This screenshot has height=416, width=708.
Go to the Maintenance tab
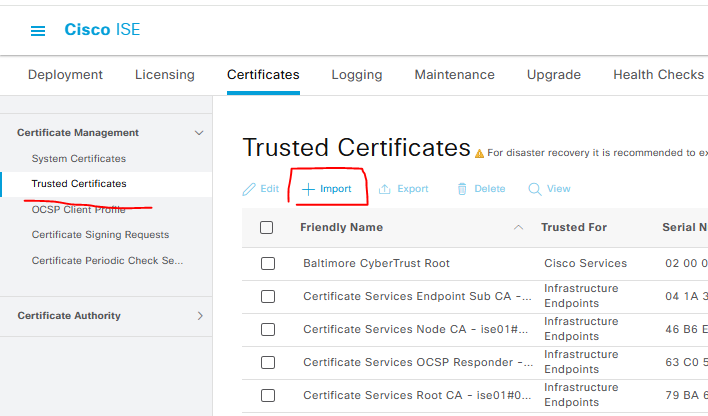click(455, 75)
